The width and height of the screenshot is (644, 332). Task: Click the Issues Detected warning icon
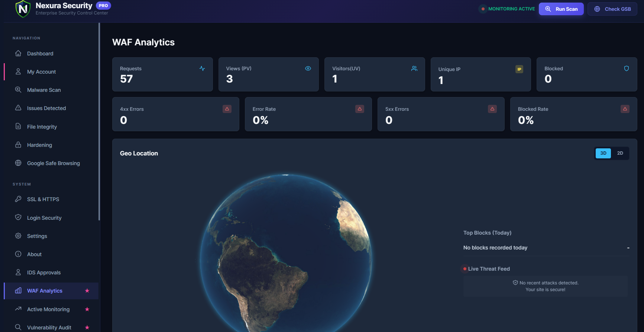click(x=18, y=108)
